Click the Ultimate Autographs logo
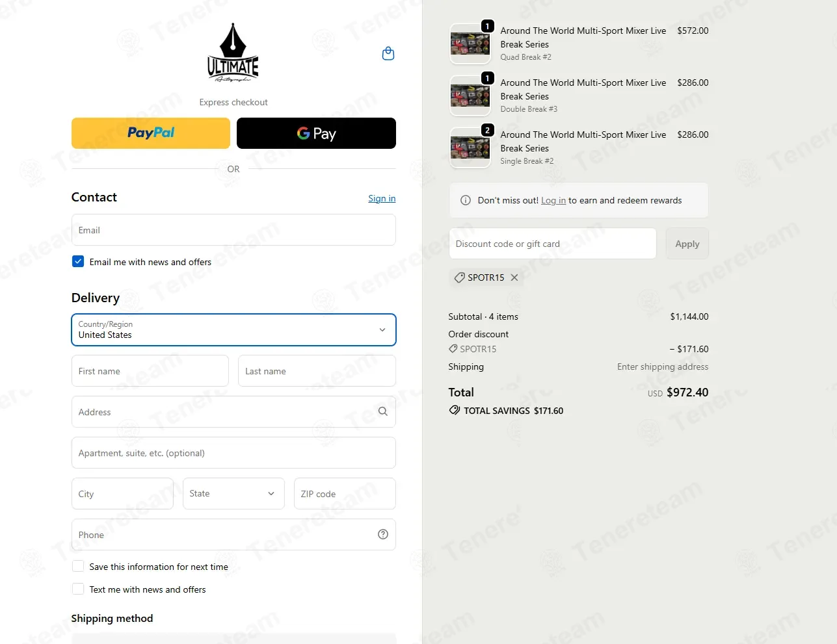 click(233, 53)
